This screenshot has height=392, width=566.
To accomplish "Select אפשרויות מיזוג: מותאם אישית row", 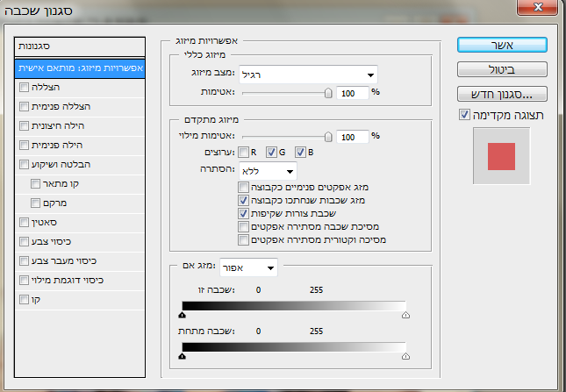I will pyautogui.click(x=80, y=68).
